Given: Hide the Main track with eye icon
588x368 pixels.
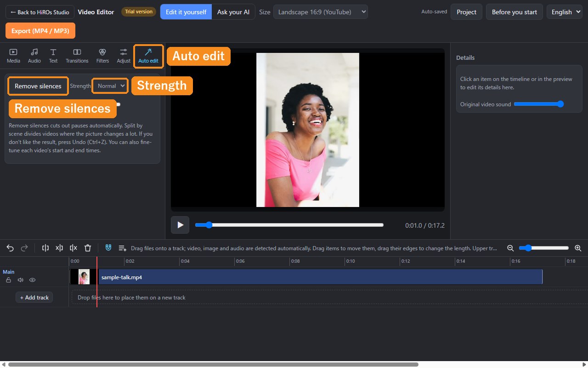Looking at the screenshot, I should coord(33,280).
